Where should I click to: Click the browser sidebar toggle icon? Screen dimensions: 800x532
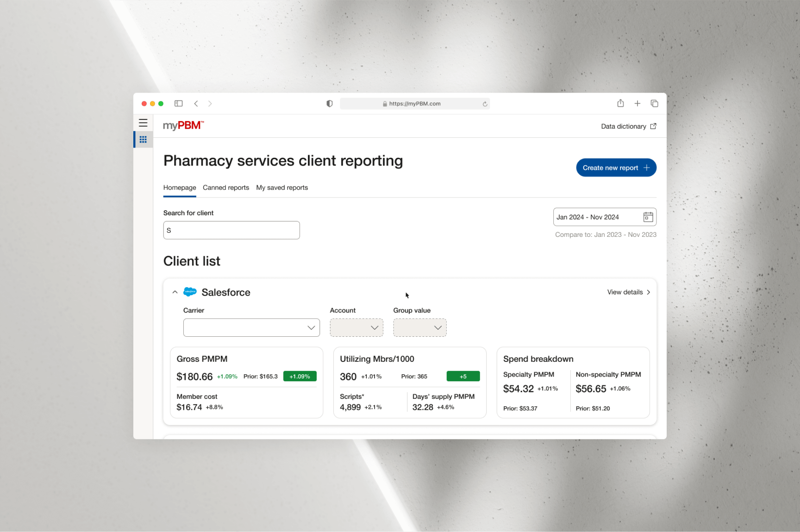click(178, 104)
